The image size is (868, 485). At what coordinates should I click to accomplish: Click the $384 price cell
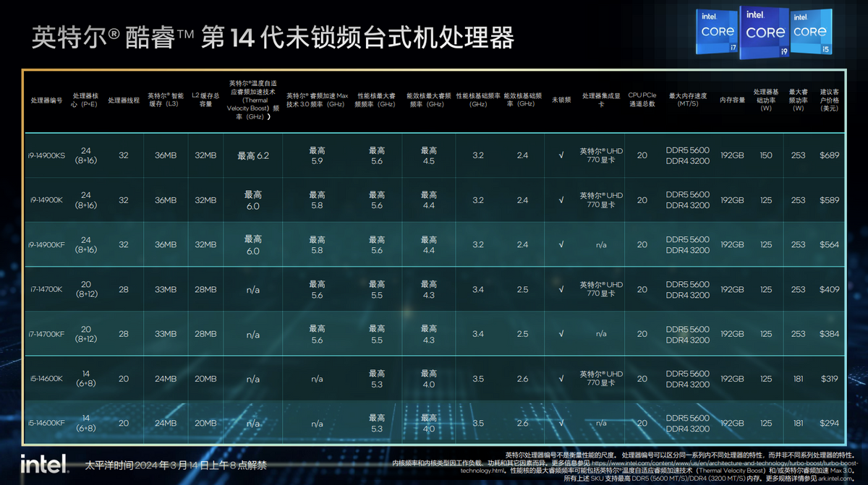pyautogui.click(x=829, y=335)
